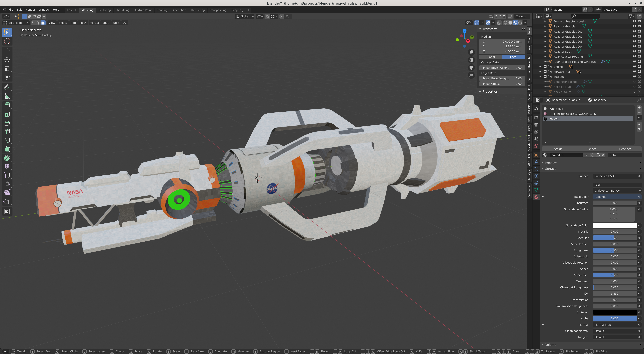Click the Assign material button
This screenshot has width=644, height=354.
(x=558, y=149)
